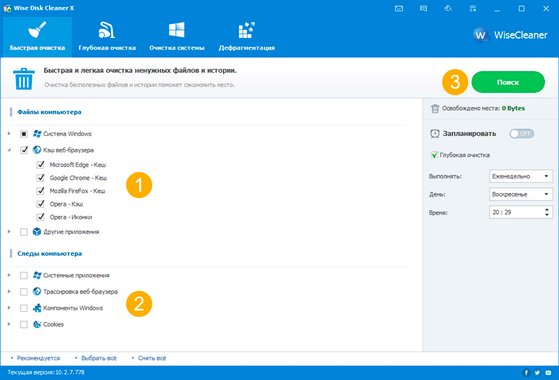
Task: Switch to Глубокая очистка tab
Action: click(107, 37)
